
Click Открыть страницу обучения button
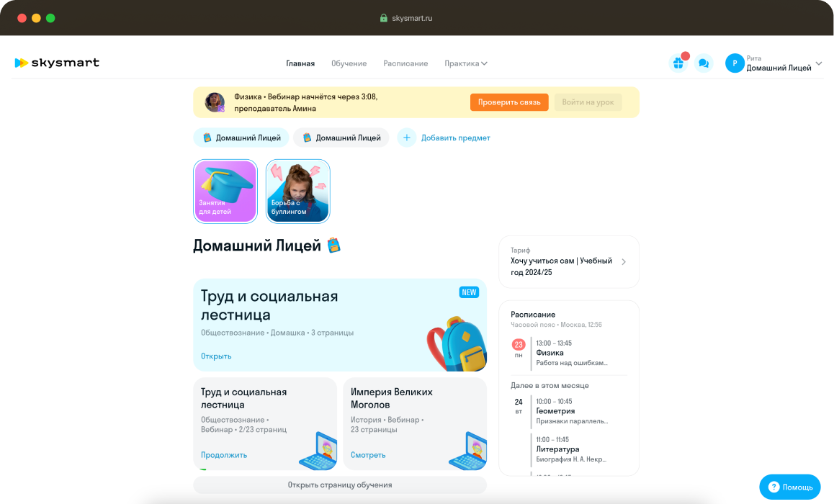[x=340, y=485]
